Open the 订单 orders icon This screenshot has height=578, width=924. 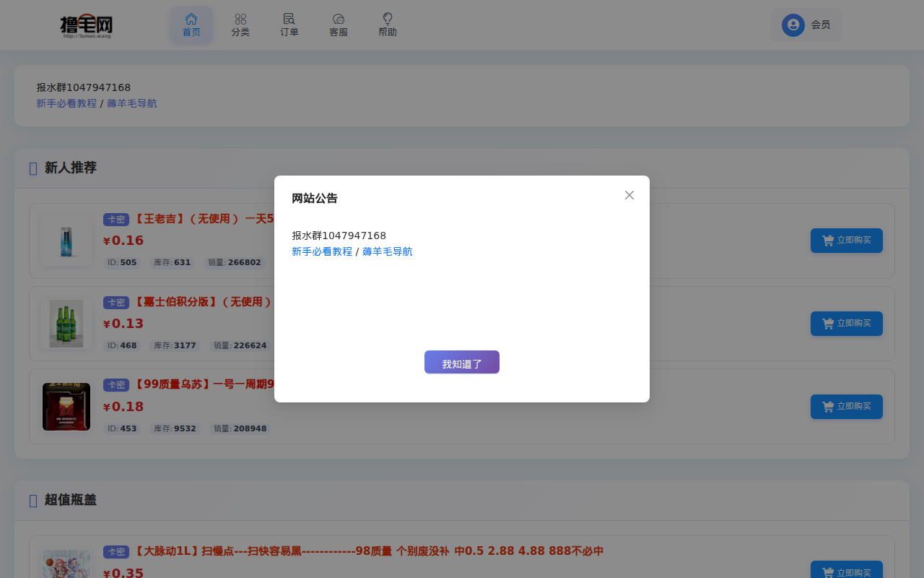click(289, 20)
